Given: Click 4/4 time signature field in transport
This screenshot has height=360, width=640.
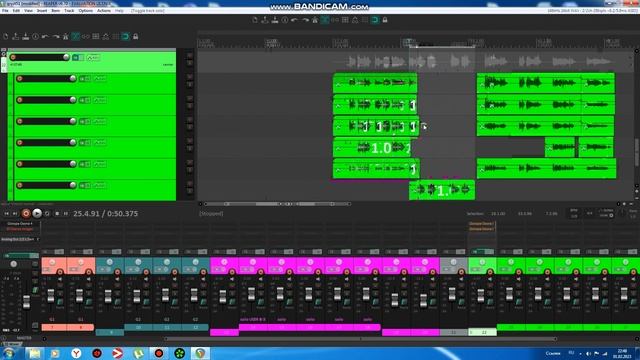Looking at the screenshot, I should pos(589,213).
